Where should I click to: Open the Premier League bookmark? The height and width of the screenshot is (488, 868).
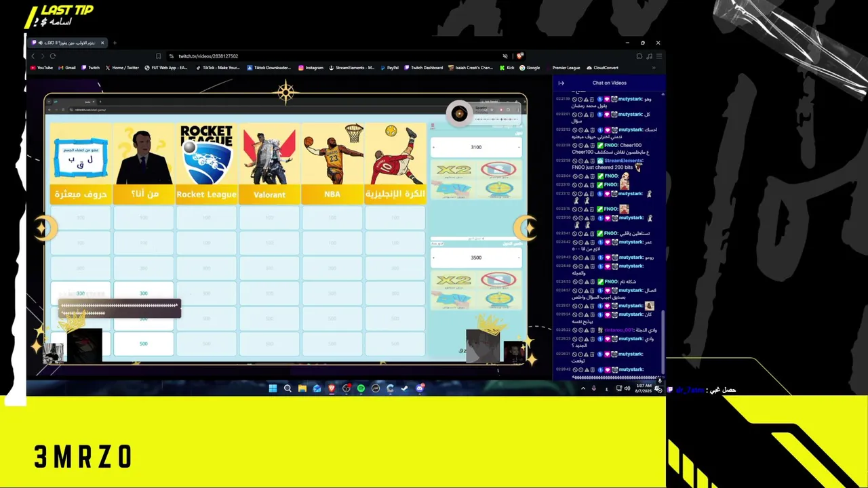pos(563,68)
